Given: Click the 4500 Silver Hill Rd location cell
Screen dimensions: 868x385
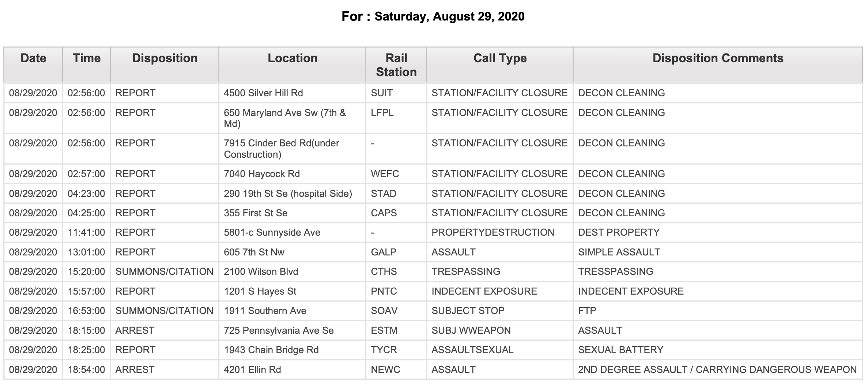Looking at the screenshot, I should [x=292, y=93].
